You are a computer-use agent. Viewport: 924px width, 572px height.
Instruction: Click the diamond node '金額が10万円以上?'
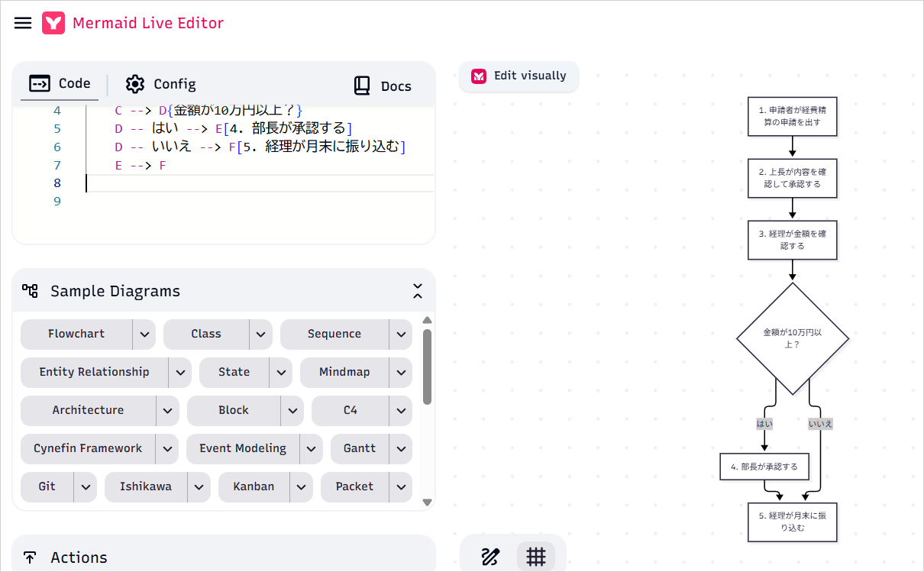point(793,338)
